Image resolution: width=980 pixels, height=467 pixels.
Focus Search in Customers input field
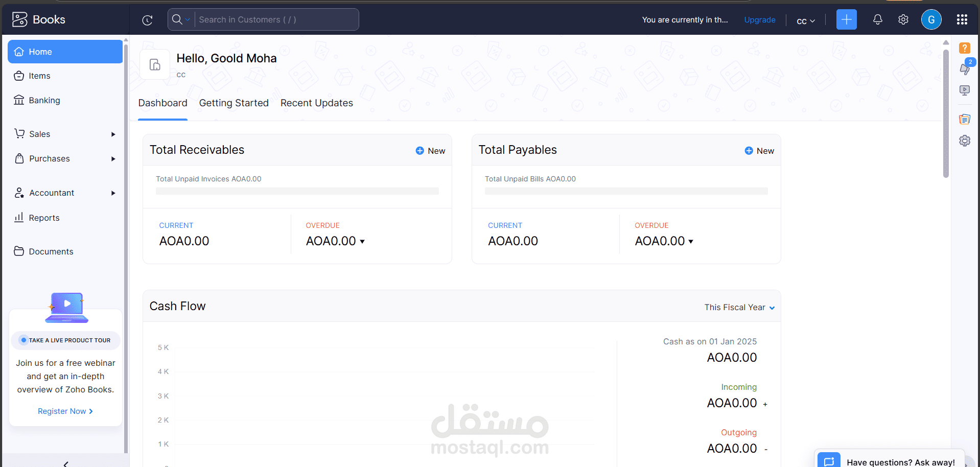(x=276, y=19)
